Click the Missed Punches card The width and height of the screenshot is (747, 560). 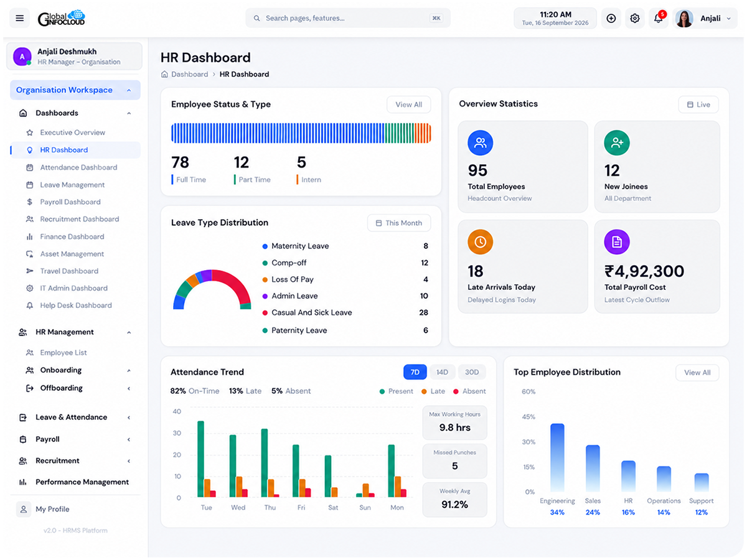pyautogui.click(x=454, y=461)
